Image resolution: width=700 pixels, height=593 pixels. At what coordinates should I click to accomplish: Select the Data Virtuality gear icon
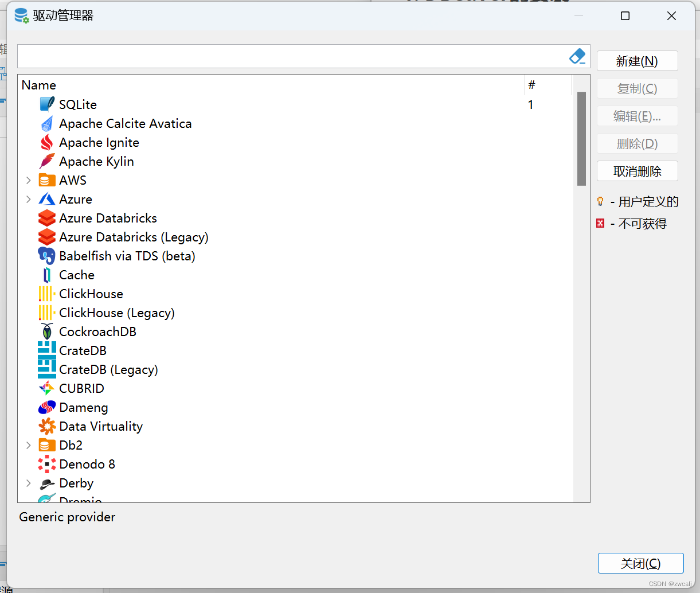point(47,426)
